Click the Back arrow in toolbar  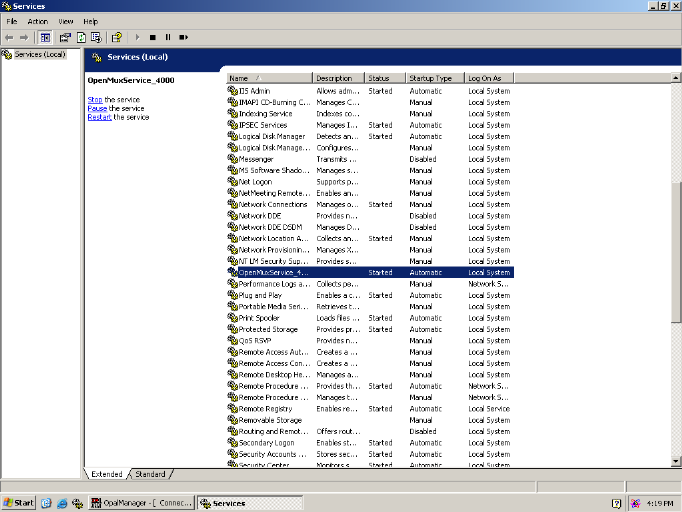tap(9, 37)
